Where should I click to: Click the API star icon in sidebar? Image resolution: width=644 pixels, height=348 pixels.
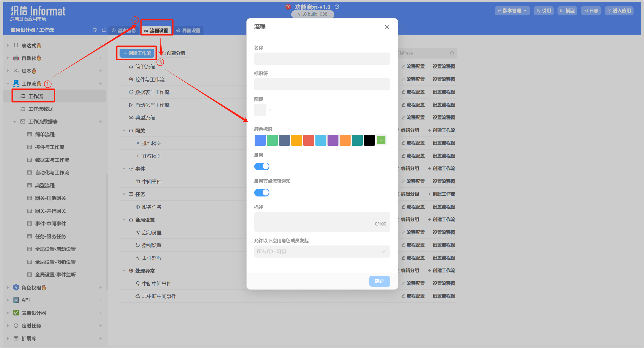click(16, 300)
